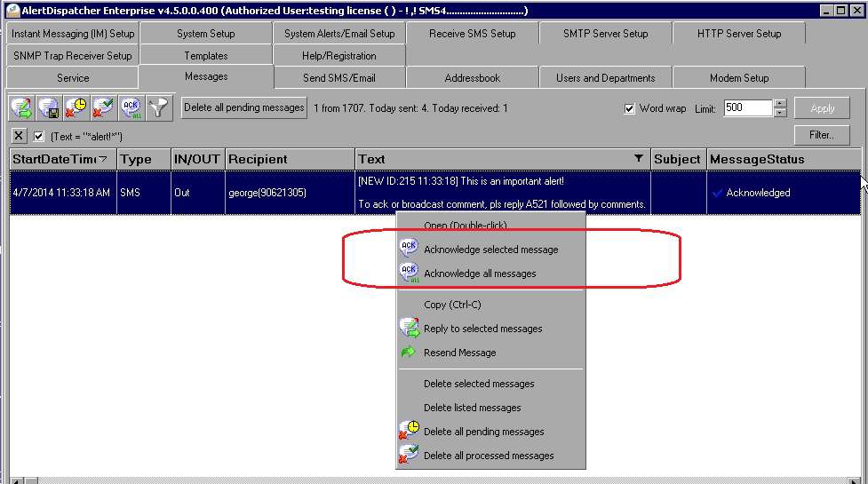This screenshot has width=868, height=484.
Task: Open the Instant Messaging (IM) Setup tab
Action: 73,33
